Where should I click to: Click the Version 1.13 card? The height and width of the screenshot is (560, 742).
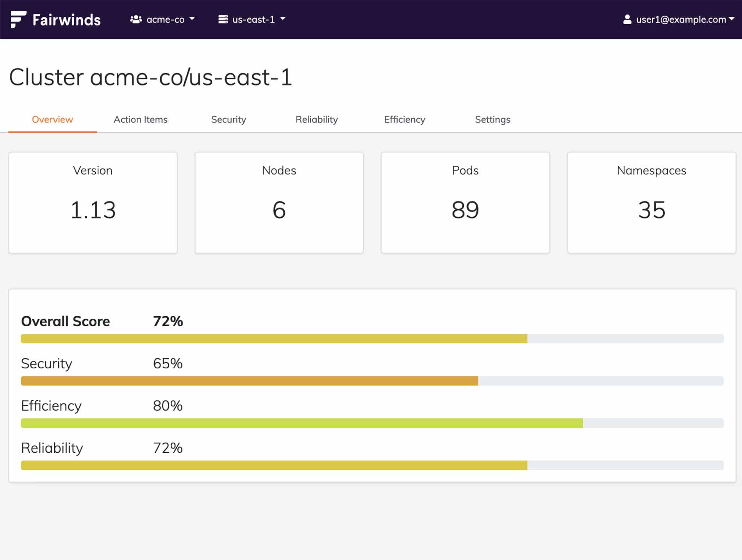tap(93, 203)
